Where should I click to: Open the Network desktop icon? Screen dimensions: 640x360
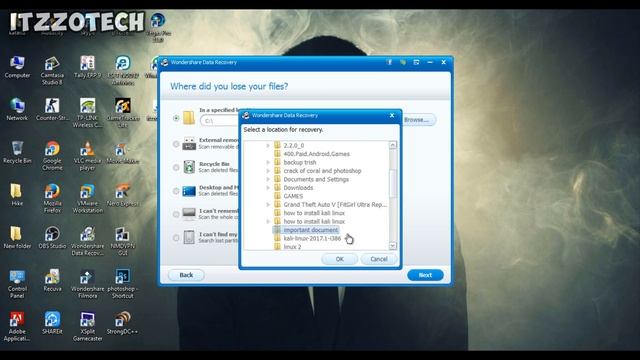pyautogui.click(x=17, y=109)
